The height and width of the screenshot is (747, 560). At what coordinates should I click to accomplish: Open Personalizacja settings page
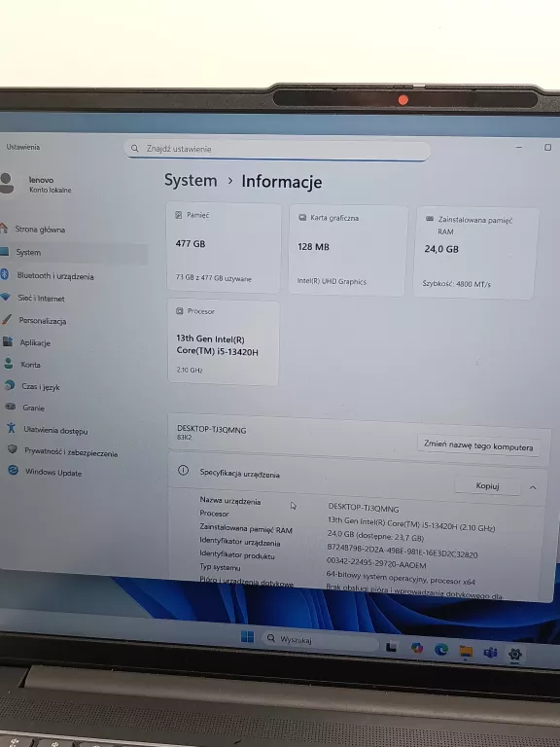pos(43,321)
